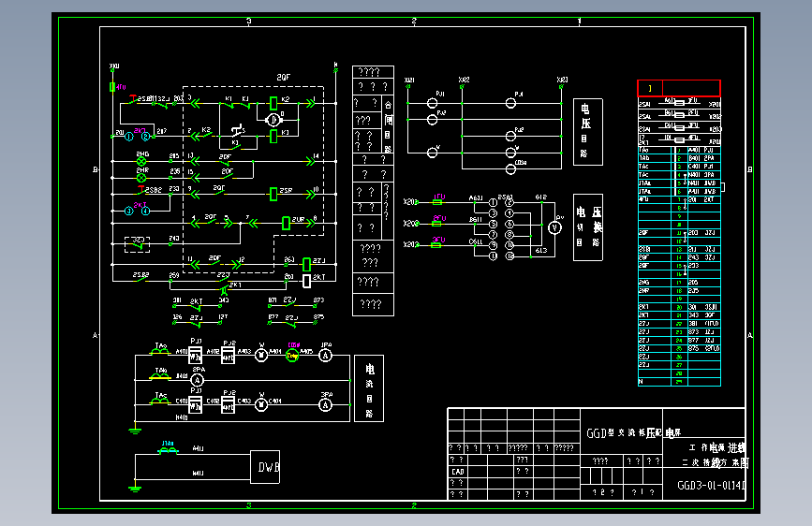Click the thermal contact S symbol
The image size is (812, 526).
[x=237, y=129]
